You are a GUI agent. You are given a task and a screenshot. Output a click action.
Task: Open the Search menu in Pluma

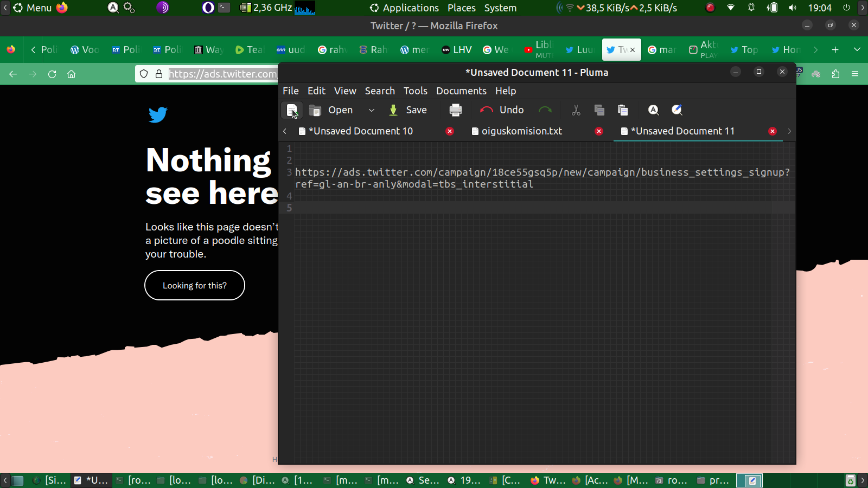click(x=380, y=91)
